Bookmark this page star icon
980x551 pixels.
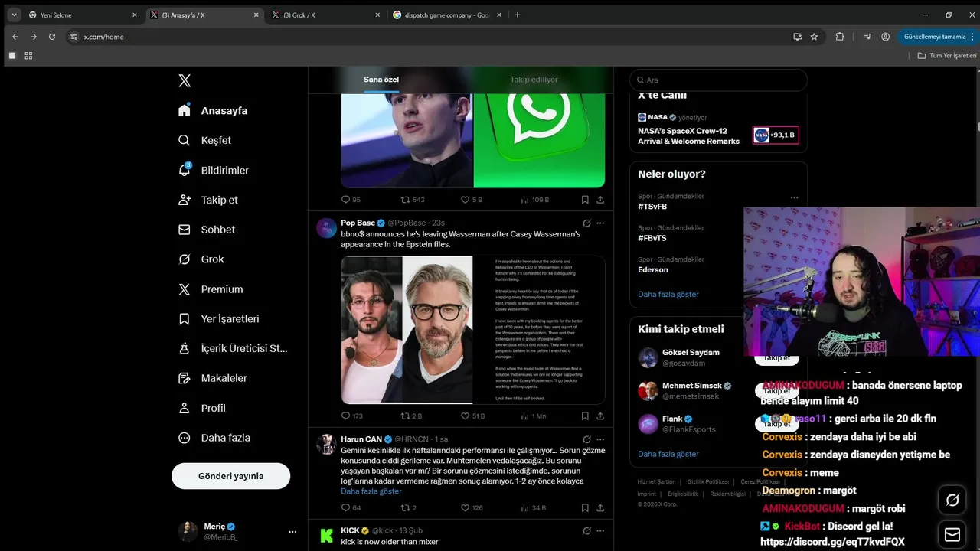point(814,37)
